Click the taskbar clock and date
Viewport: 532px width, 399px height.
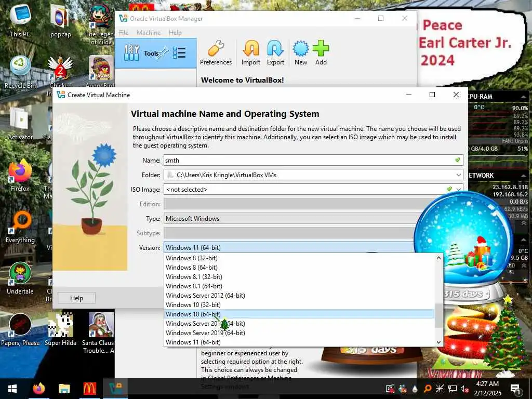coord(487,389)
